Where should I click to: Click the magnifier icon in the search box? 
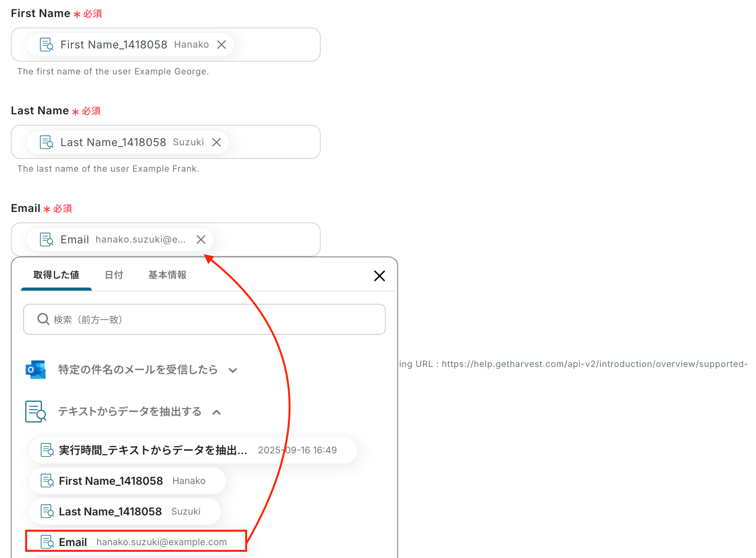(x=43, y=319)
